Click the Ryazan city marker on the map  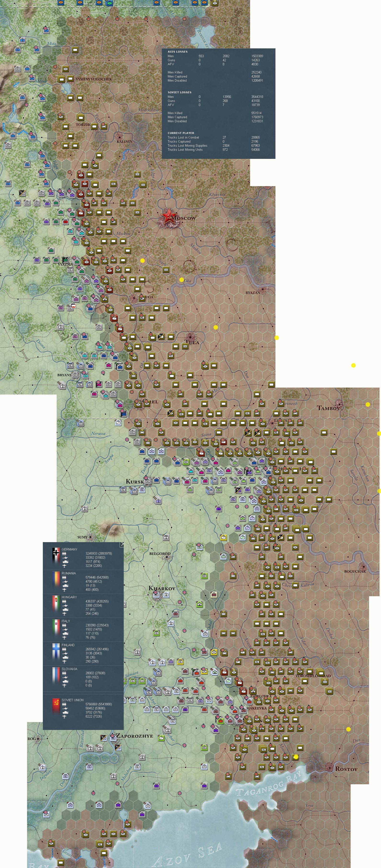click(x=263, y=289)
